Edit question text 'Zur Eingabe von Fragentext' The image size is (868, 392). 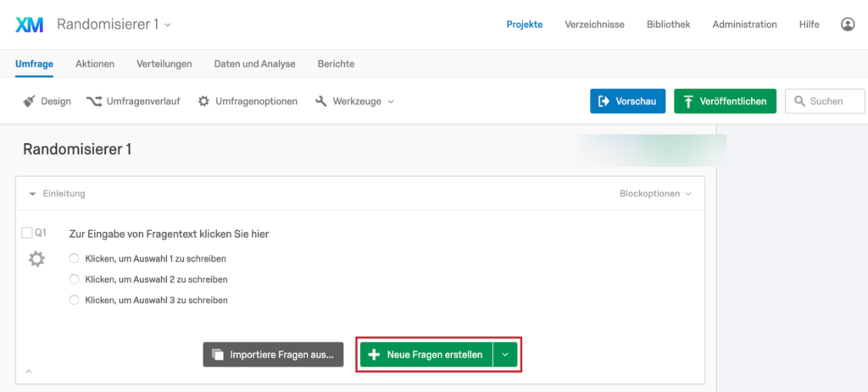click(169, 234)
